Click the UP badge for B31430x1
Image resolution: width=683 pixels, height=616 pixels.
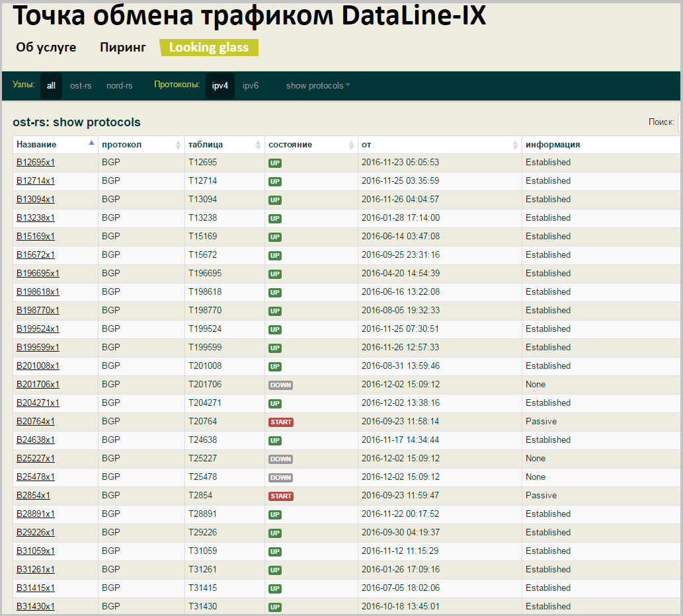pyautogui.click(x=275, y=607)
